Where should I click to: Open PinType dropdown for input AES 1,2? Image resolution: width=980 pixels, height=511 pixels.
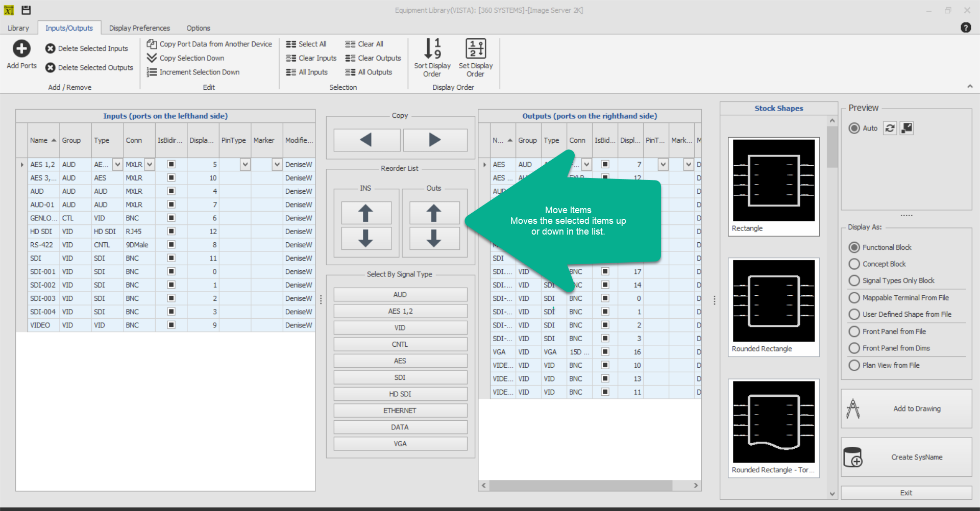point(246,164)
